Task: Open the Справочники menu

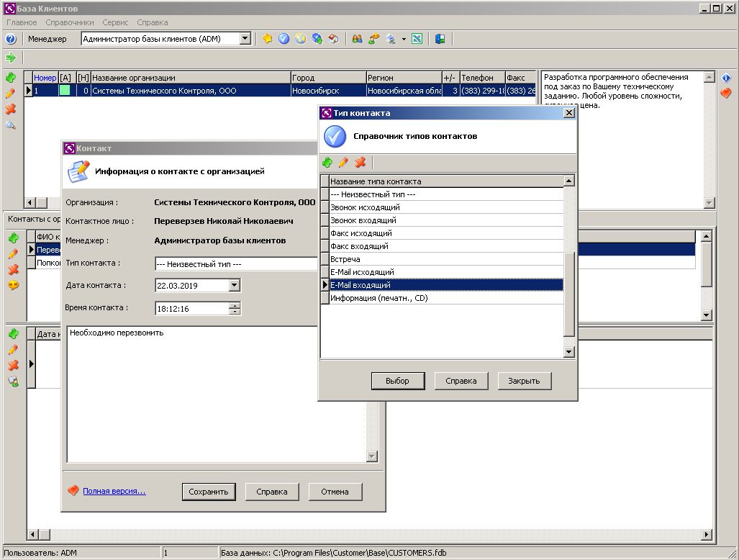Action: coord(69,23)
